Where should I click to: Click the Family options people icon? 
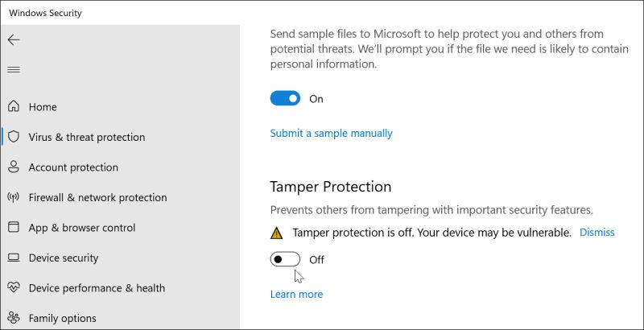point(14,318)
